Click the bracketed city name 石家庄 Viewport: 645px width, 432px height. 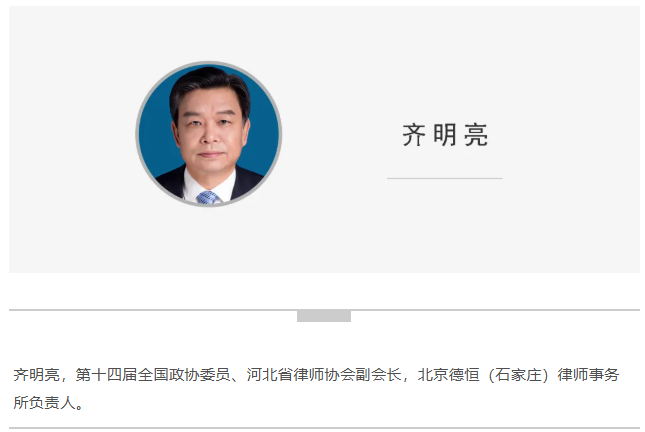518,375
